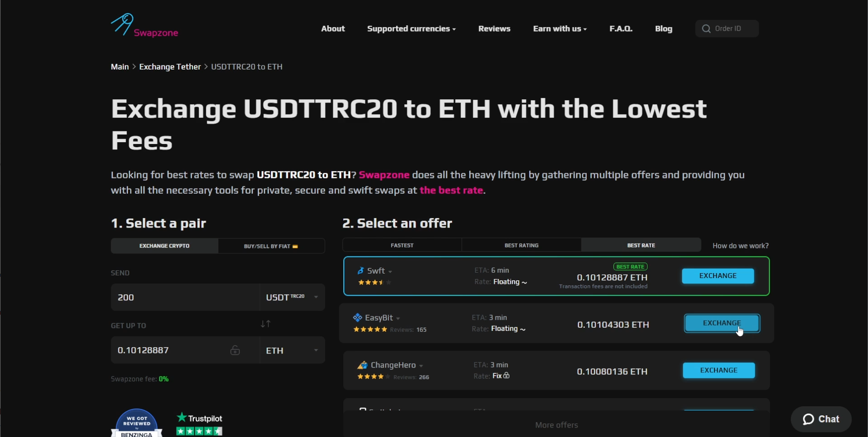This screenshot has height=437, width=868.
Task: Click the fixed-rate lock icon on ChangeHero offer
Action: click(506, 376)
